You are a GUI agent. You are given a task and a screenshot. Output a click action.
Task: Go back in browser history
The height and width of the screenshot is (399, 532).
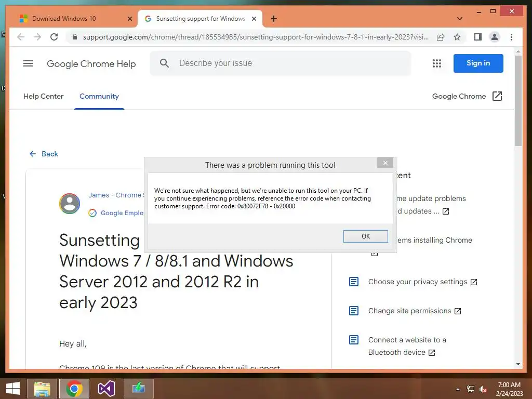coord(21,37)
